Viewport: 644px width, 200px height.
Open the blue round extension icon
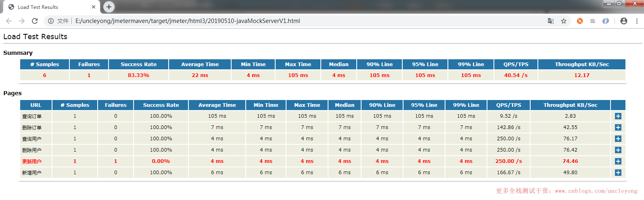point(606,21)
